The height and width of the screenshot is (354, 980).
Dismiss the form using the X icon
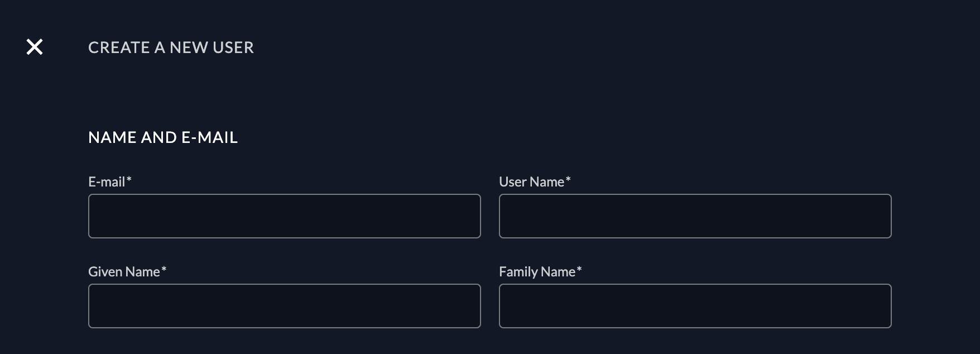35,47
